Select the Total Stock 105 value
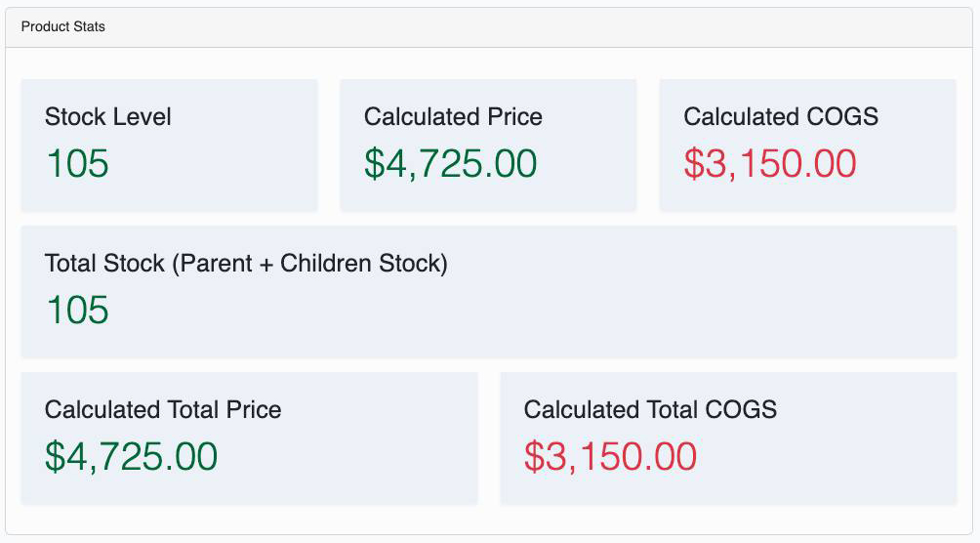The image size is (980, 543). point(77,311)
